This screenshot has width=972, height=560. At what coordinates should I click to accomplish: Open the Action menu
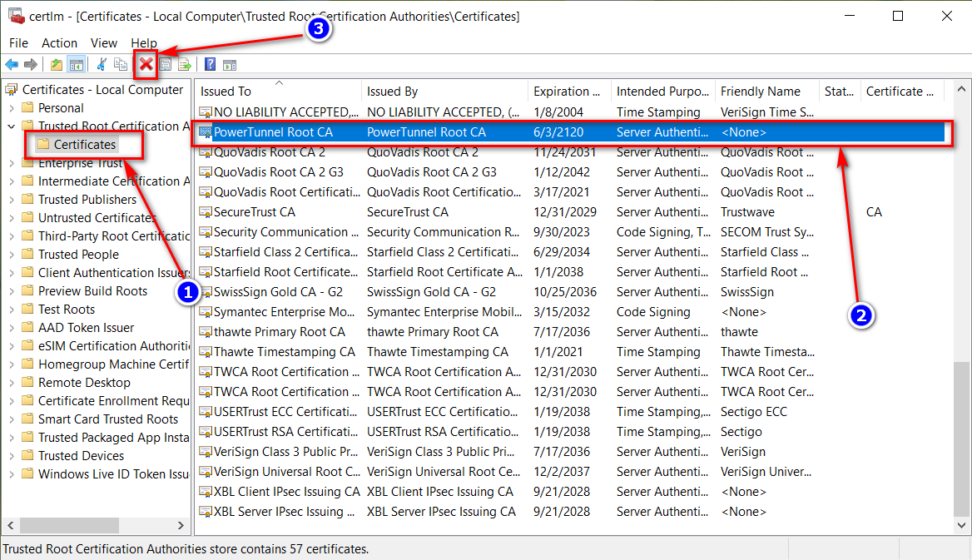click(x=60, y=42)
